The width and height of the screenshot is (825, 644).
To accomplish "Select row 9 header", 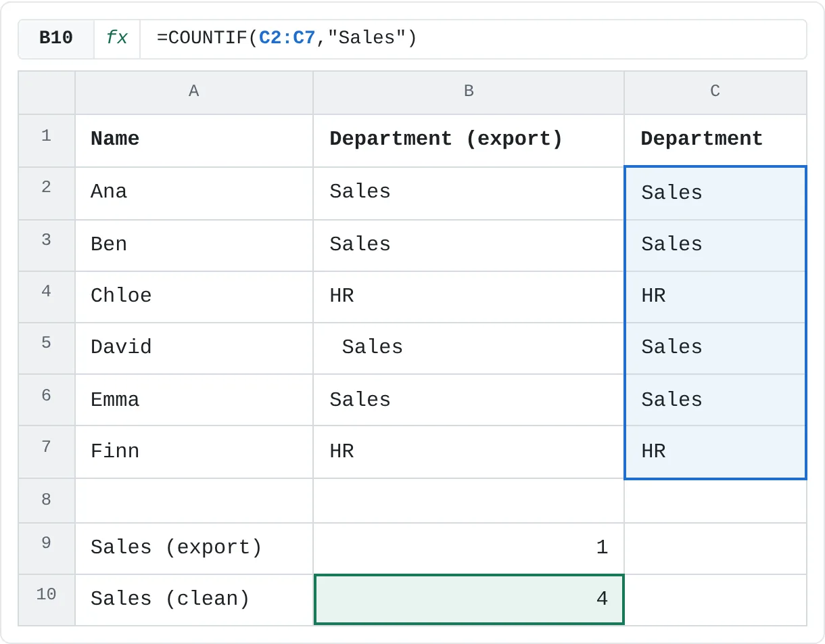I will 47,549.
